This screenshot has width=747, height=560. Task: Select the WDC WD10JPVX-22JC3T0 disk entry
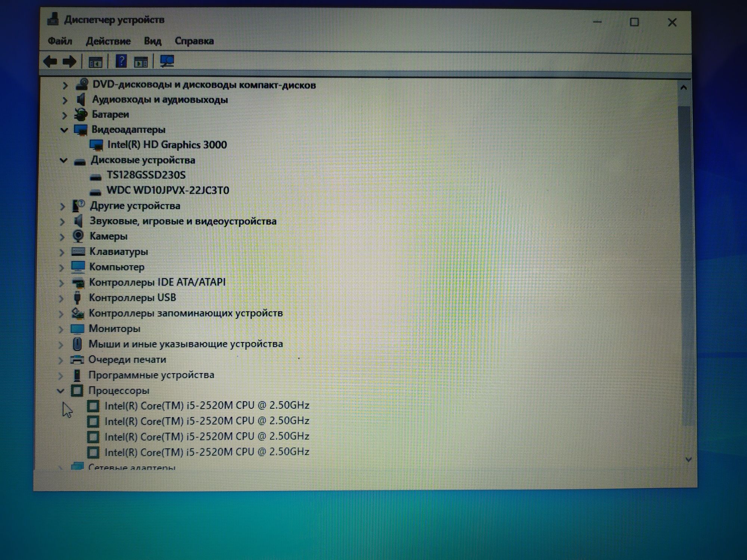168,190
